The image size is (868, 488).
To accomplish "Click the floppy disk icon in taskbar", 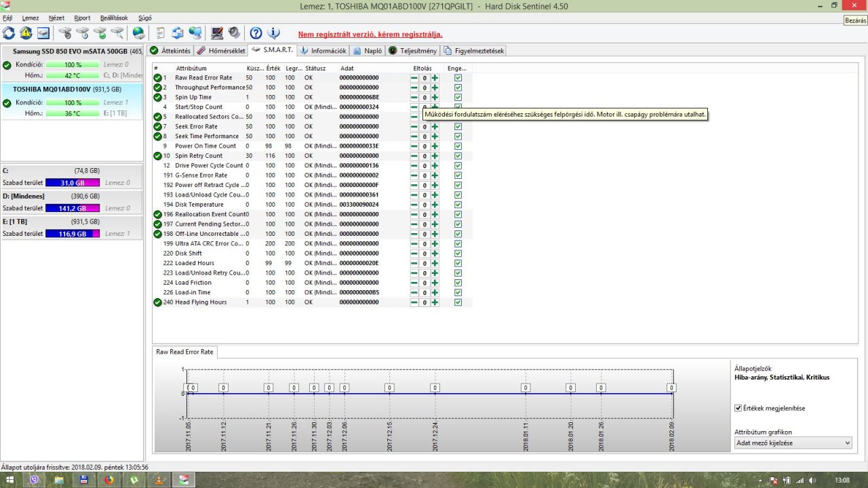I will click(x=84, y=480).
